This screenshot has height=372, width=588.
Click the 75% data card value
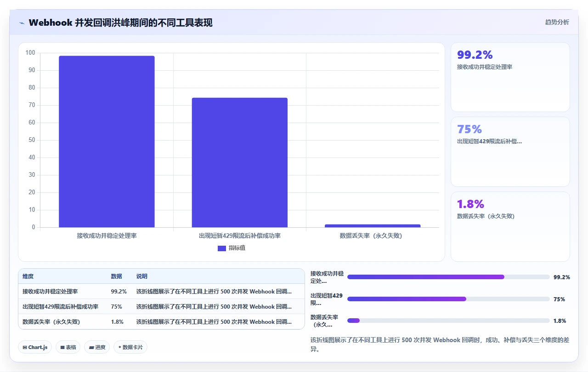(x=469, y=130)
